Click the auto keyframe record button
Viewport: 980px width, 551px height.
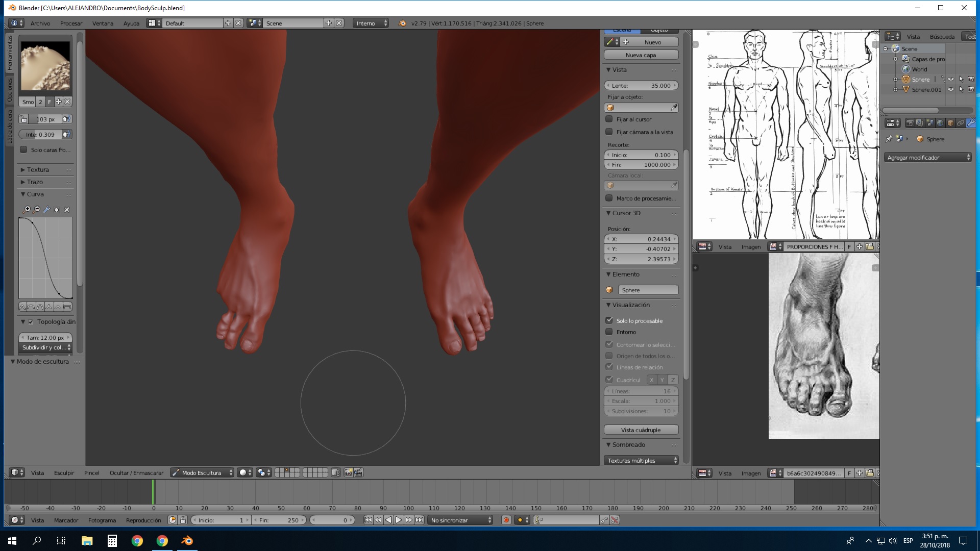(x=506, y=520)
